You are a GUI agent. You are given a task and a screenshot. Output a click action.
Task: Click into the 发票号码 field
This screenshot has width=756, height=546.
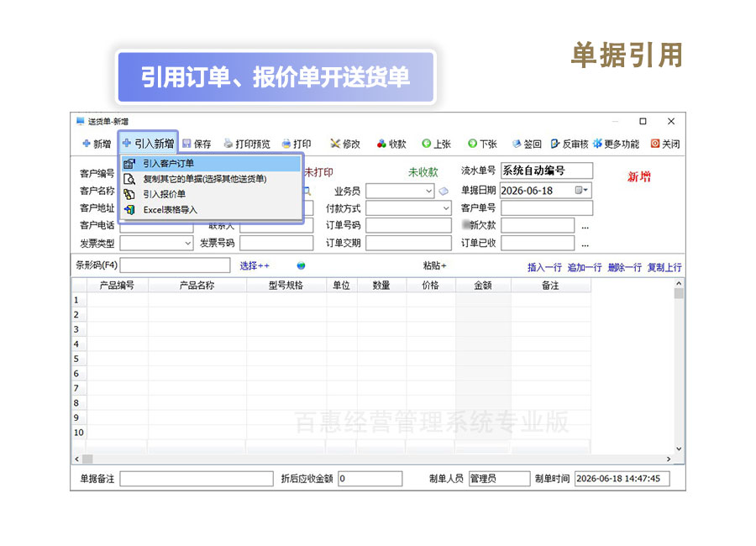tap(276, 243)
